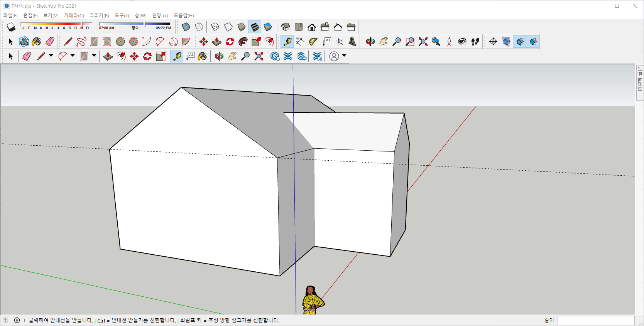Select the Move tool in large toolset
Viewport: 644px width, 326px height.
[204, 42]
